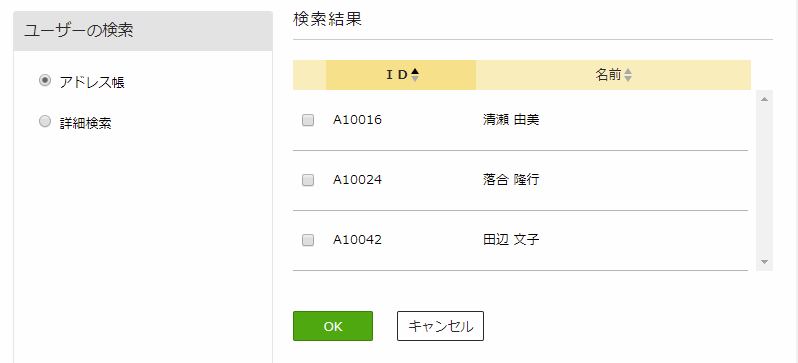The width and height of the screenshot is (798, 363).
Task: Select the 詳細検索 radio button
Action: click(45, 121)
